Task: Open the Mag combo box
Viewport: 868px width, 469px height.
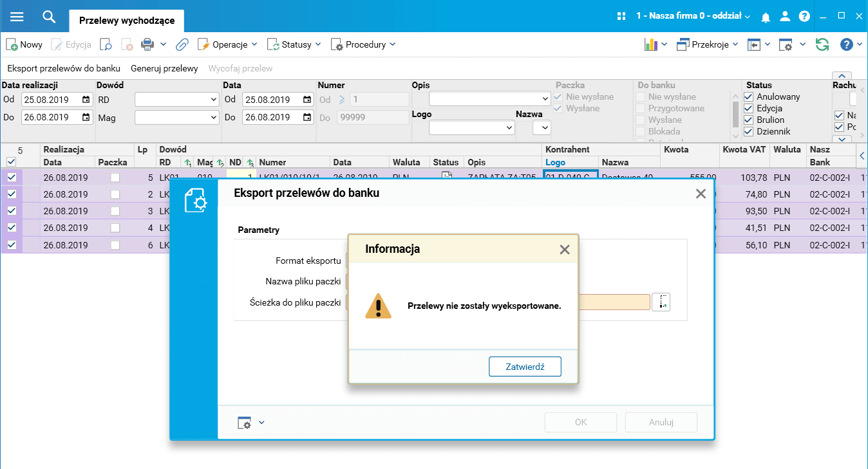Action: (176, 118)
